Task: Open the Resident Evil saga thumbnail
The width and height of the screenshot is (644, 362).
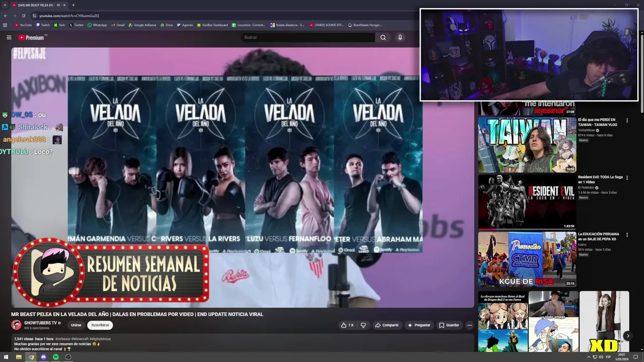Action: [x=527, y=202]
